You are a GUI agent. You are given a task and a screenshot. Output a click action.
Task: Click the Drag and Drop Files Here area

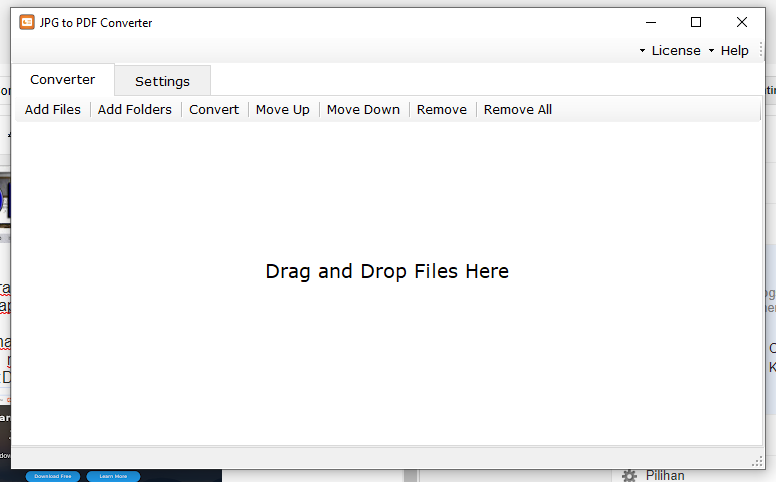click(x=387, y=271)
